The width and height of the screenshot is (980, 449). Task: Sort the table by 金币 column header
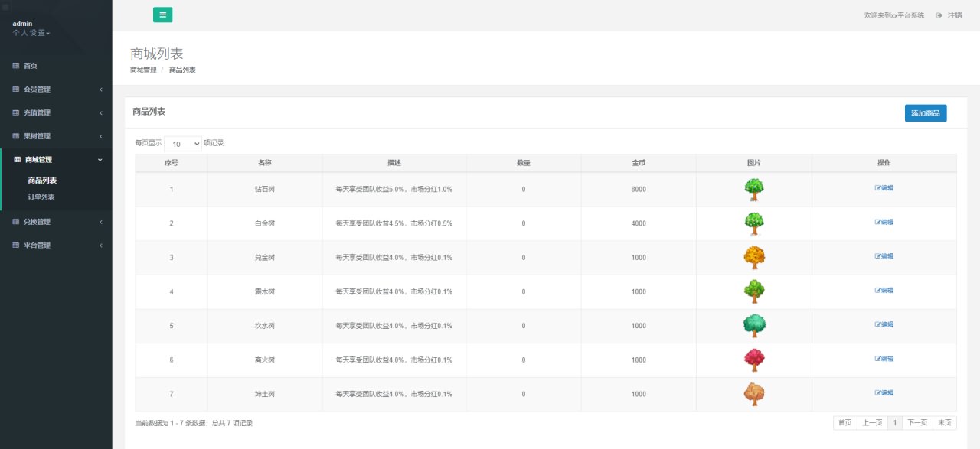point(639,163)
